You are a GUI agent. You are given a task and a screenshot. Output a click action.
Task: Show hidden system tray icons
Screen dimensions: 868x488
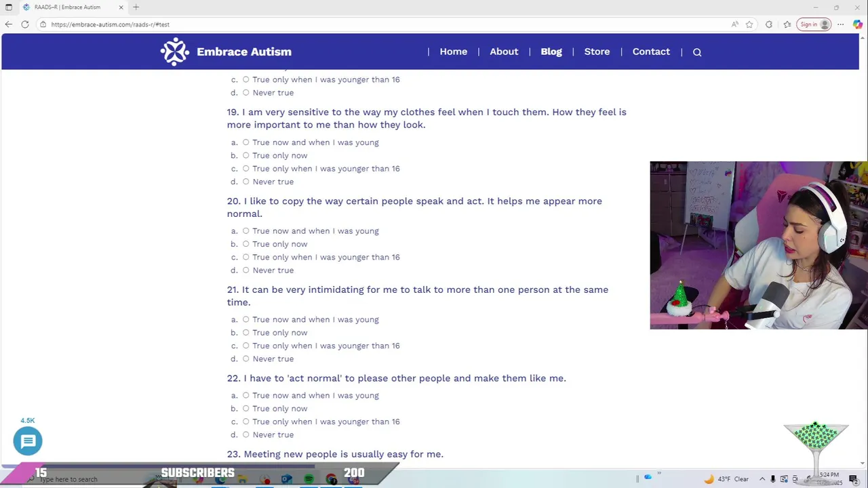coord(762,479)
